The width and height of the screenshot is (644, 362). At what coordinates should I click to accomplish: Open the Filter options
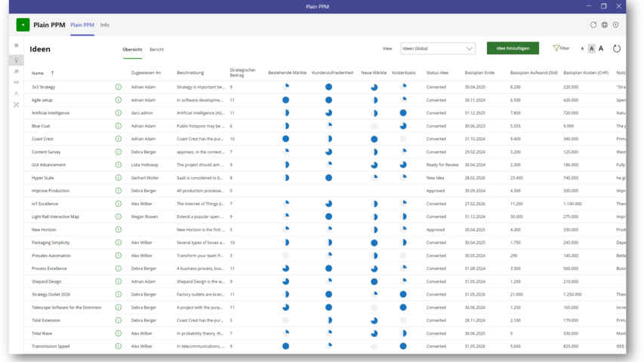(x=561, y=48)
